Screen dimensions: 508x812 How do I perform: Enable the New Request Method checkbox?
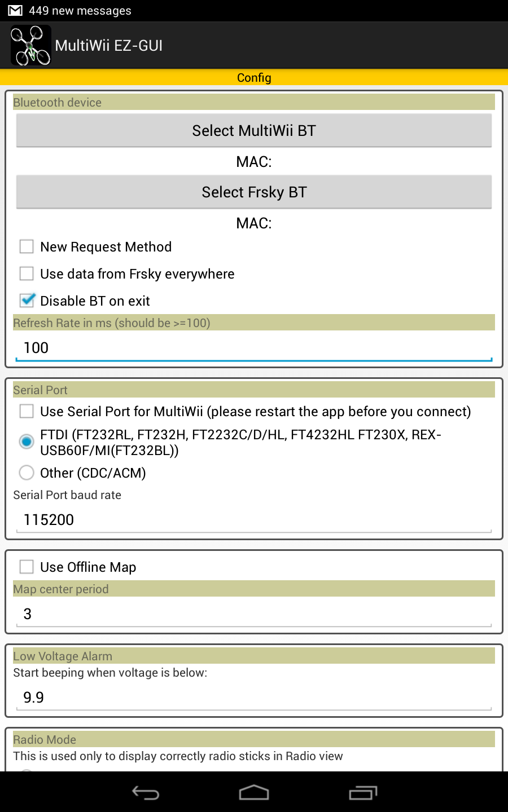click(x=26, y=246)
